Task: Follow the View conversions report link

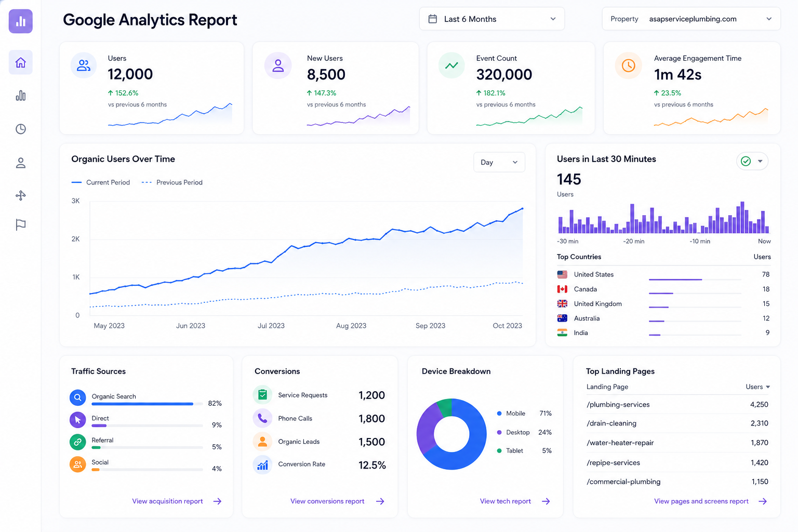Action: 337,501
